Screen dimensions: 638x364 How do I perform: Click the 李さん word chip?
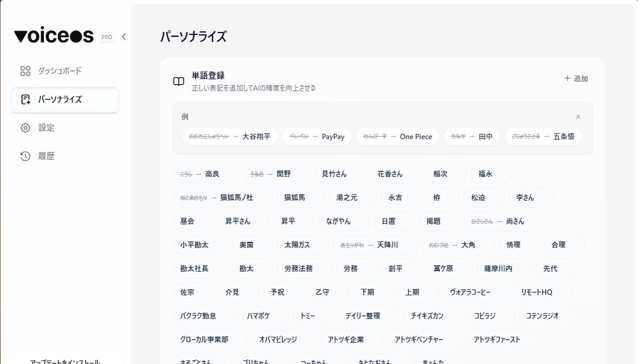(x=530, y=198)
